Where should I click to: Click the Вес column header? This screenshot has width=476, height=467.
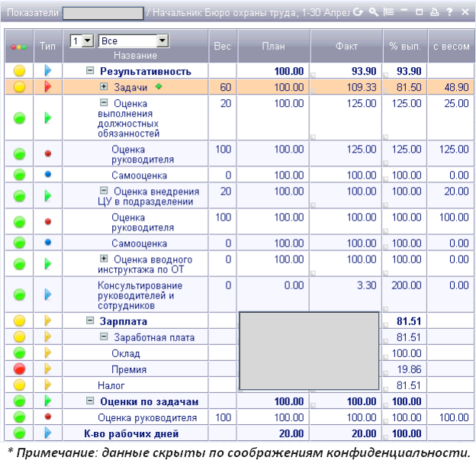(222, 46)
